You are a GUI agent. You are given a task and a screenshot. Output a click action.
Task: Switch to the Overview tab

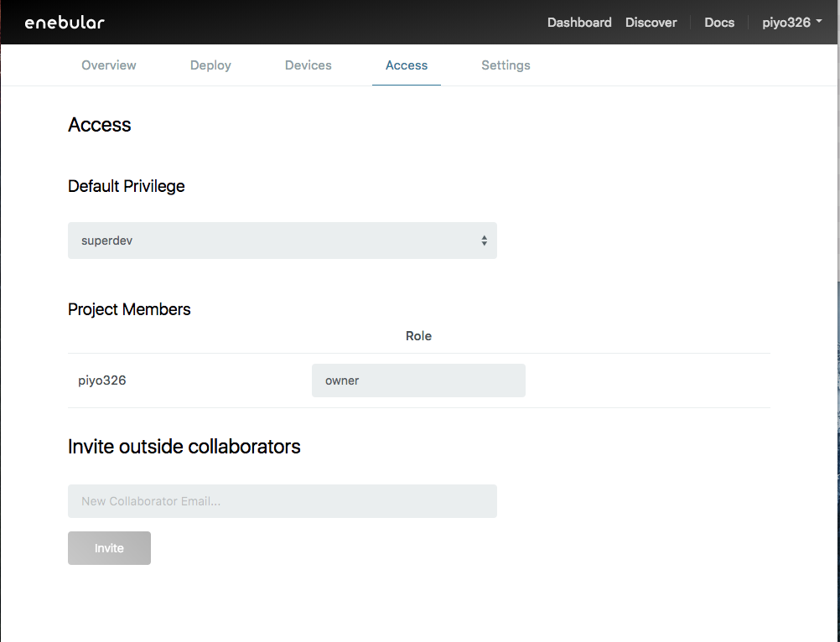point(109,65)
